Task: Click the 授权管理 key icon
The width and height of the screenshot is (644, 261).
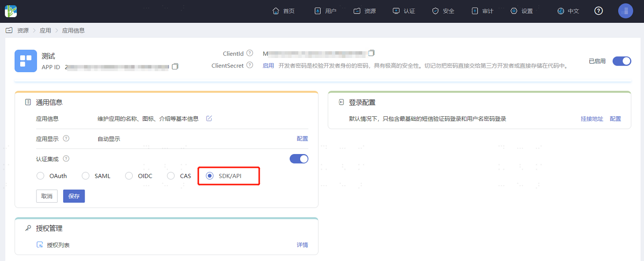Action: [x=28, y=228]
